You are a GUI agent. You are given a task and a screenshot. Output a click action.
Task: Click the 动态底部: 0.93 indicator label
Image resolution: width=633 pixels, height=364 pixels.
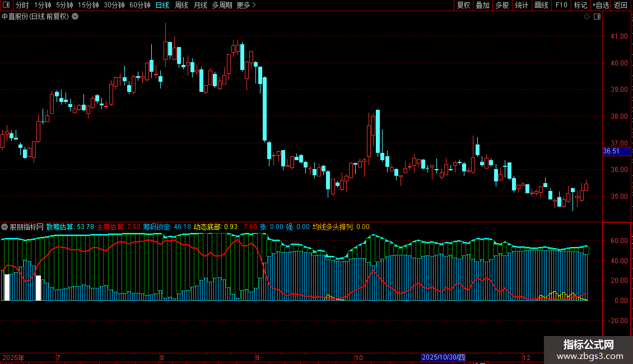tap(216, 227)
